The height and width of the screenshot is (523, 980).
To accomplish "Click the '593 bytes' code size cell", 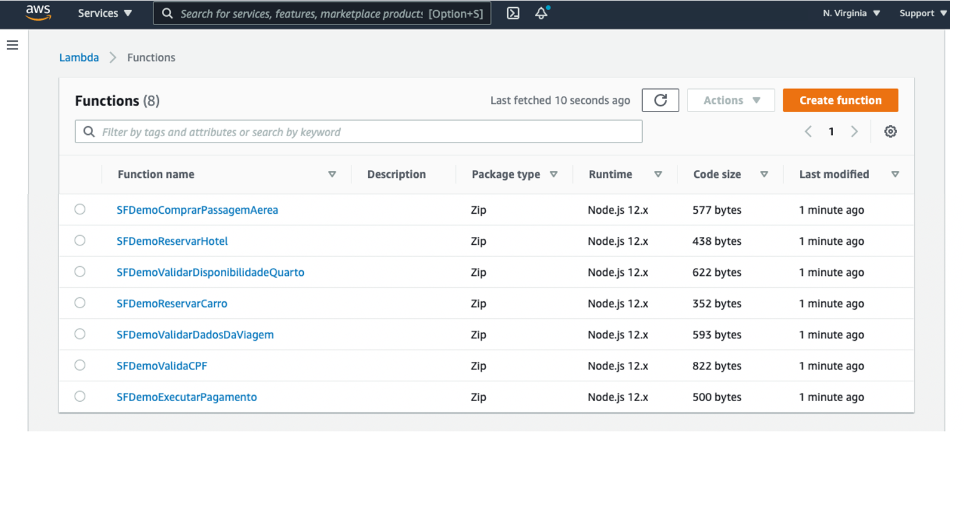I will pos(717,335).
